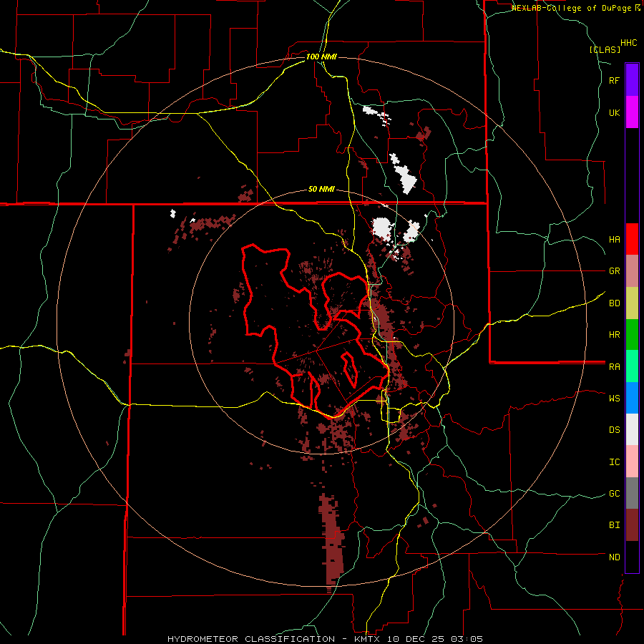
Task: Click the RF legend label
Action: [614, 80]
